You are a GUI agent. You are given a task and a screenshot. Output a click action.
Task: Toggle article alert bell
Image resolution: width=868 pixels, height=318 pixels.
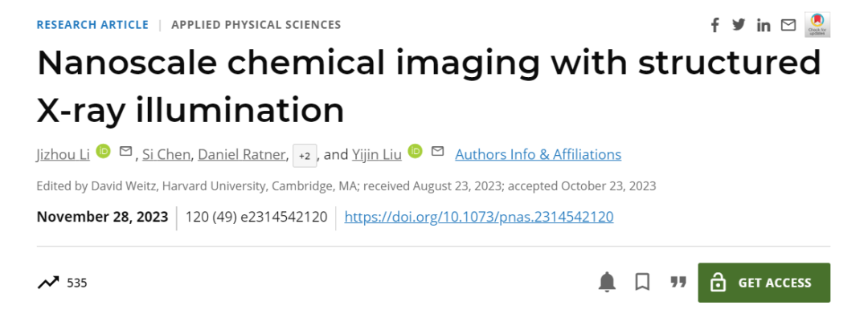pyautogui.click(x=608, y=283)
